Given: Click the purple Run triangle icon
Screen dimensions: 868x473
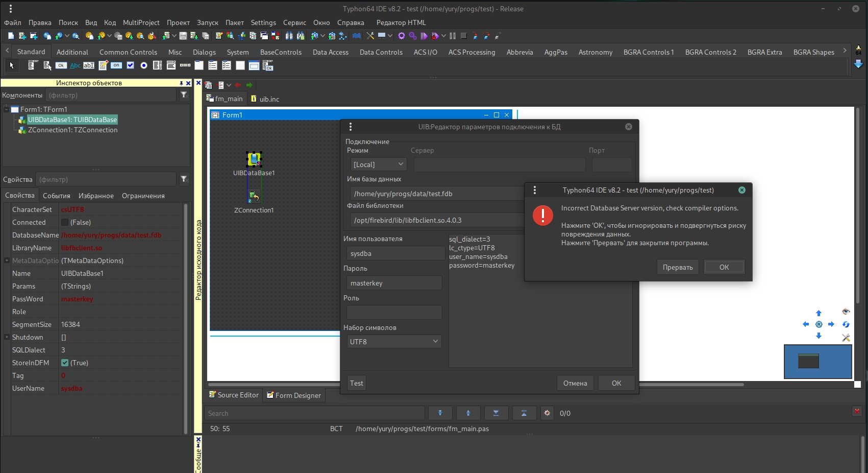Looking at the screenshot, I should (x=424, y=36).
